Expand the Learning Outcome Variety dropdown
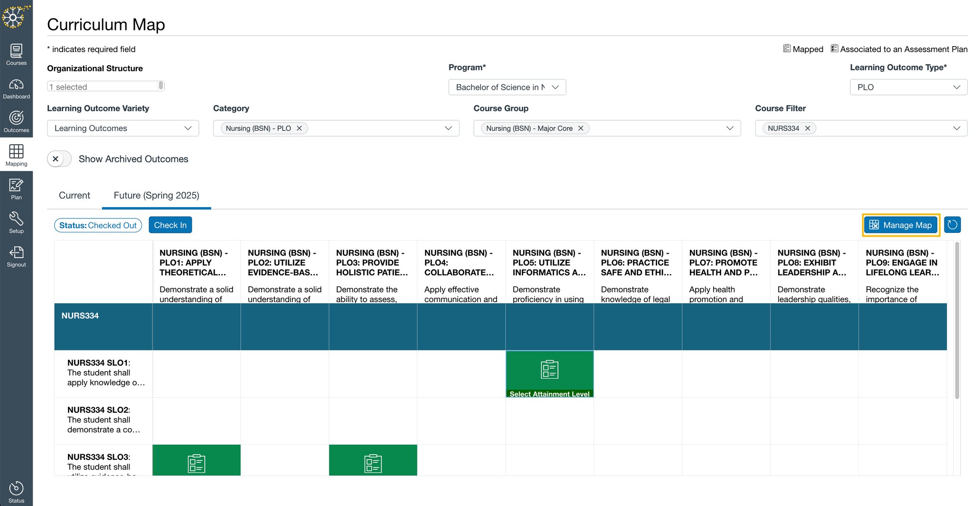980x506 pixels. pyautogui.click(x=122, y=128)
